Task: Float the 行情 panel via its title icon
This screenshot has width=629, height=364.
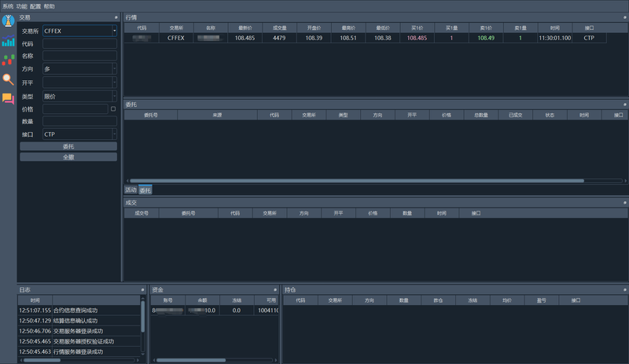Action: [x=624, y=17]
